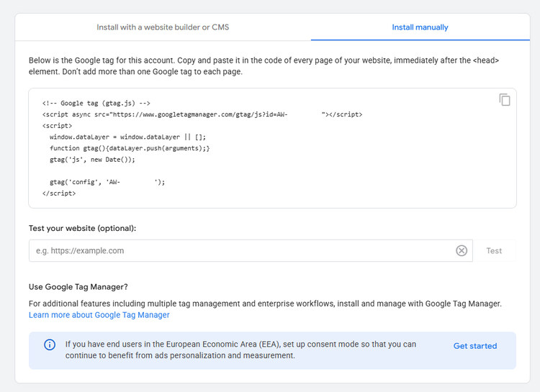Viewport: 540px width, 392px height.
Task: Click the Use Google Tag Manager? heading
Action: (x=78, y=287)
